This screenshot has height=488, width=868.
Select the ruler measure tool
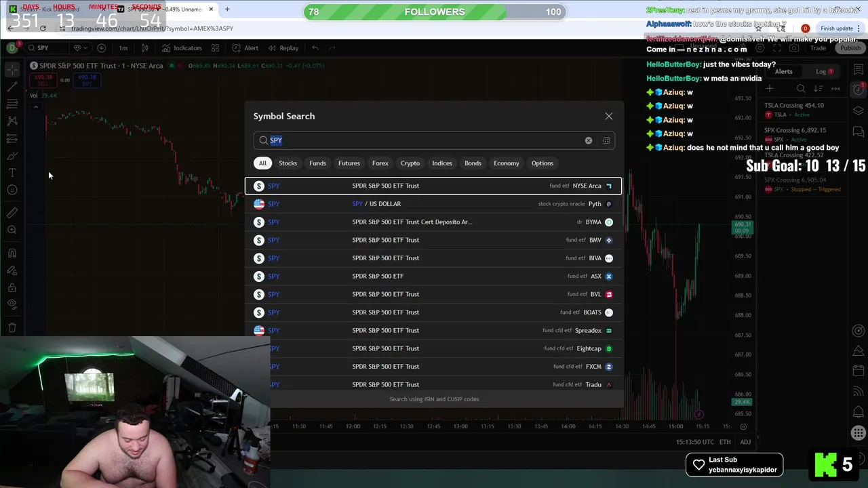12,213
